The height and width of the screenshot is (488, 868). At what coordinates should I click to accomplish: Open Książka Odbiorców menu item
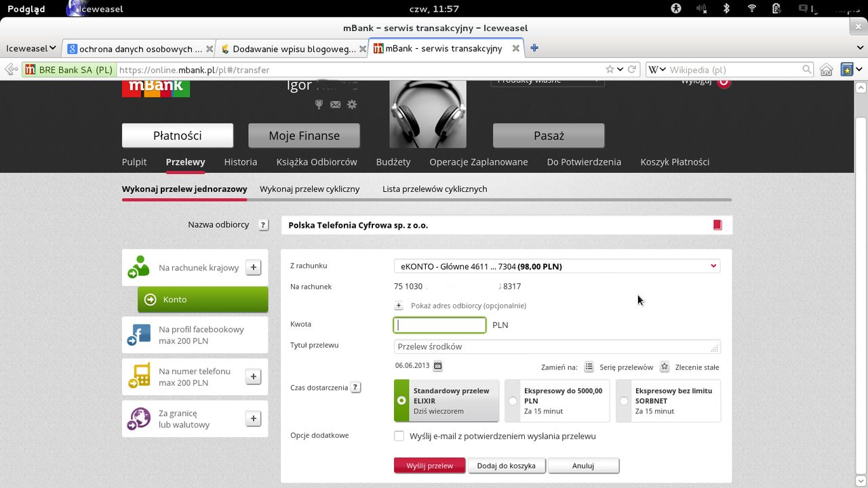pyautogui.click(x=317, y=162)
